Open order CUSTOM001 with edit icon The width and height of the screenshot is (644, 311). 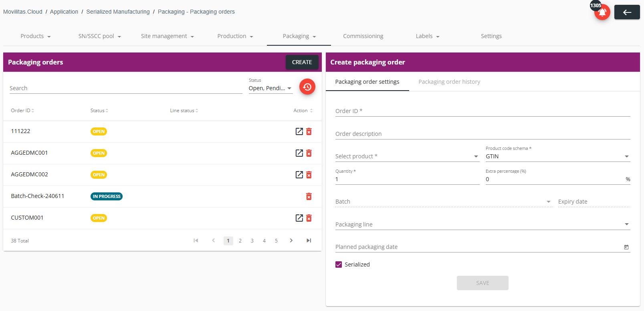pos(299,218)
